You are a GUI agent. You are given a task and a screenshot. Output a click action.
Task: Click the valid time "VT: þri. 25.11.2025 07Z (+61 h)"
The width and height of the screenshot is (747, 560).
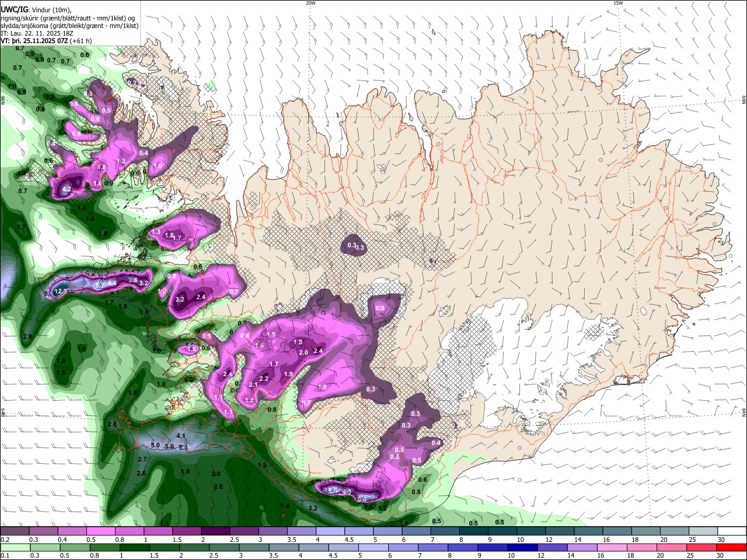coord(46,41)
